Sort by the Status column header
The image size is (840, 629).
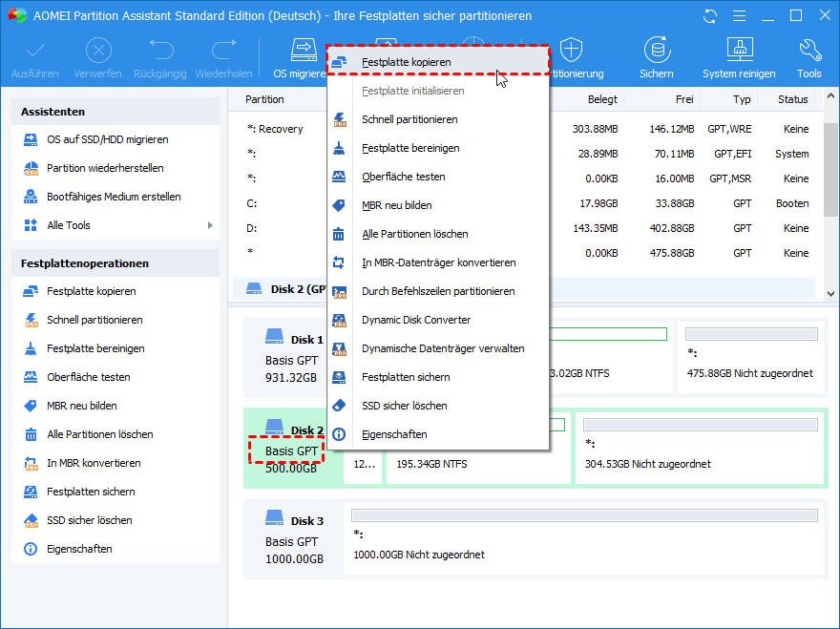click(793, 99)
